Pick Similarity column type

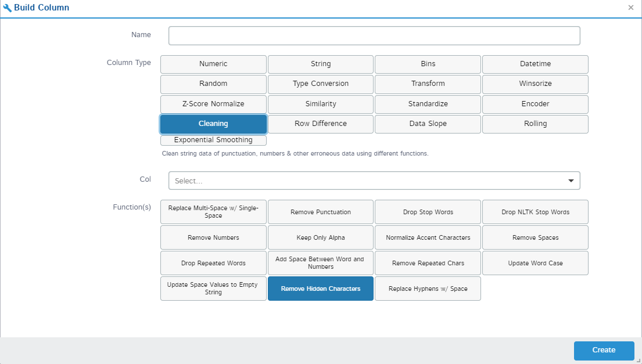point(321,104)
